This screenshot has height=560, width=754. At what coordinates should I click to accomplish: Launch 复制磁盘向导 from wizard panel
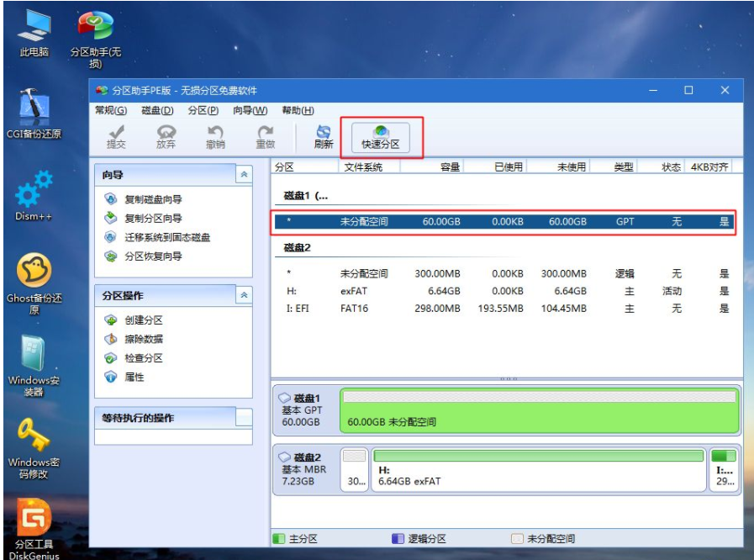click(153, 199)
